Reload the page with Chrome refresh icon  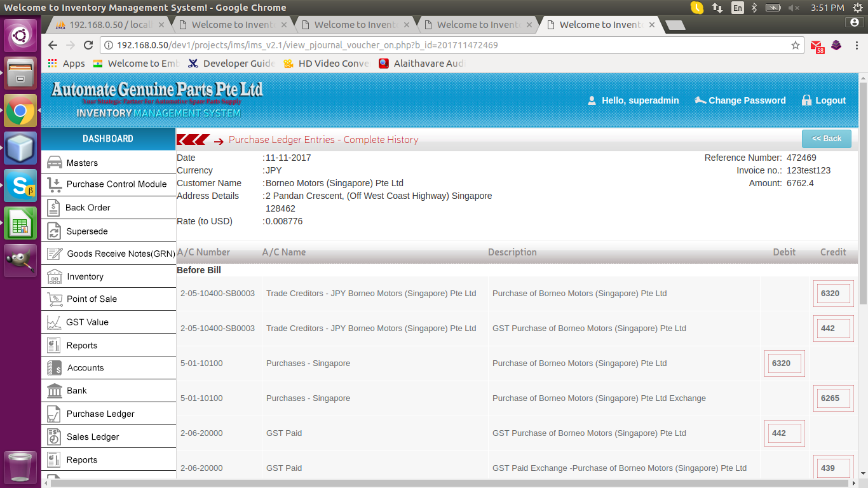click(88, 45)
